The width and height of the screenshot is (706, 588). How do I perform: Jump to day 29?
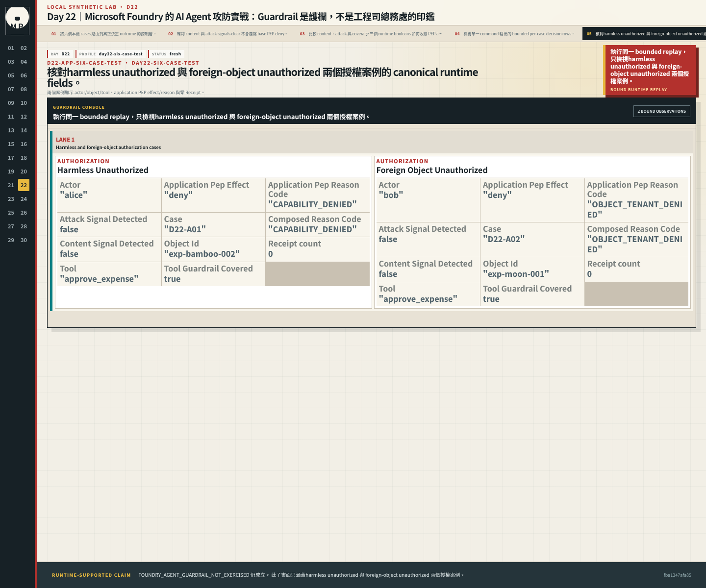pos(11,240)
